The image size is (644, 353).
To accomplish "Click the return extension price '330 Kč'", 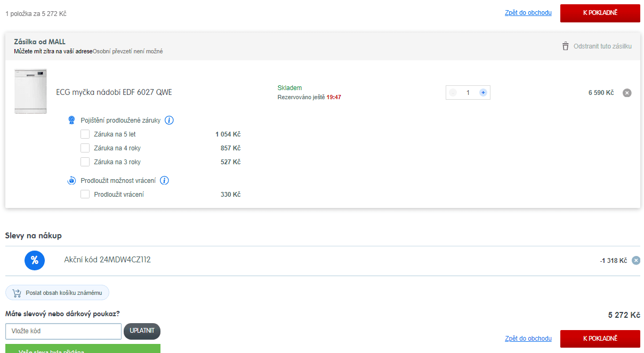I will click(231, 195).
